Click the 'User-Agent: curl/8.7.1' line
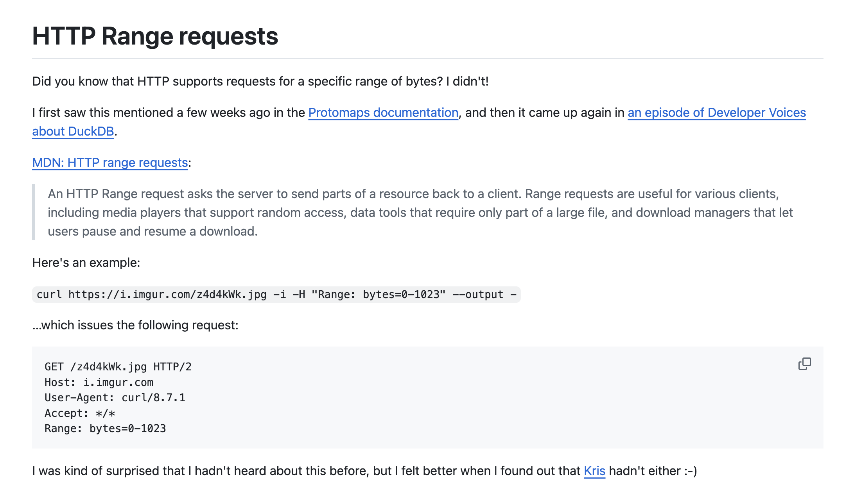The image size is (854, 504). 115,398
